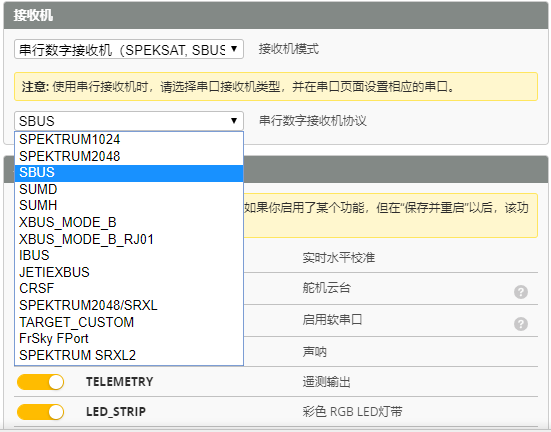Viewport: 551px width, 432px height.
Task: Select TARGET_CUSTOM option
Action: tap(129, 322)
